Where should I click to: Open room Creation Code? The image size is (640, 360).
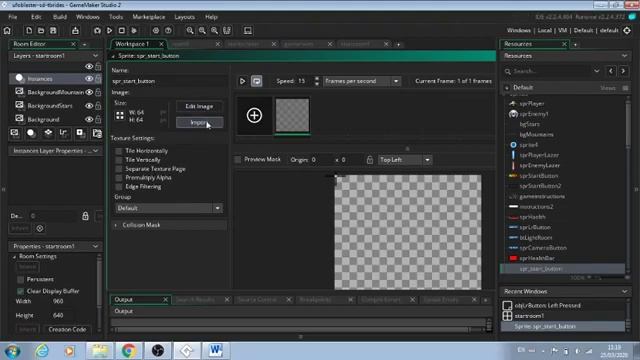[x=67, y=329]
